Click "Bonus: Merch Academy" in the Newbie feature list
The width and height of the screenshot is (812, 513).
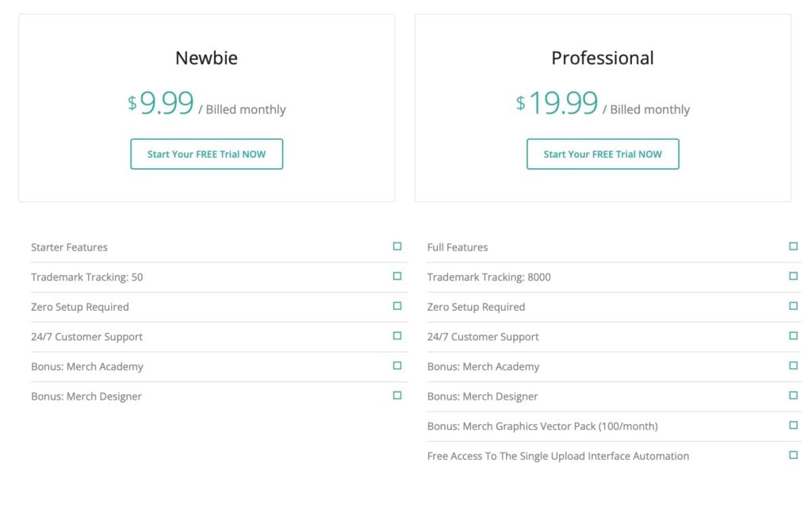87,366
